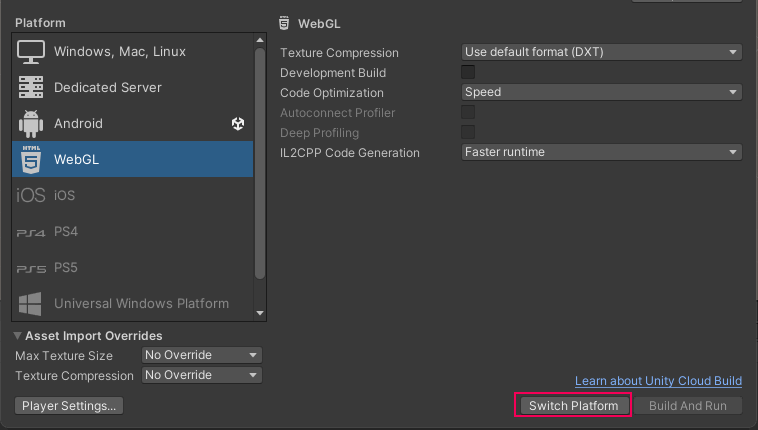Click the HTML5 icon in WebGL header
The height and width of the screenshot is (430, 758).
[x=284, y=23]
